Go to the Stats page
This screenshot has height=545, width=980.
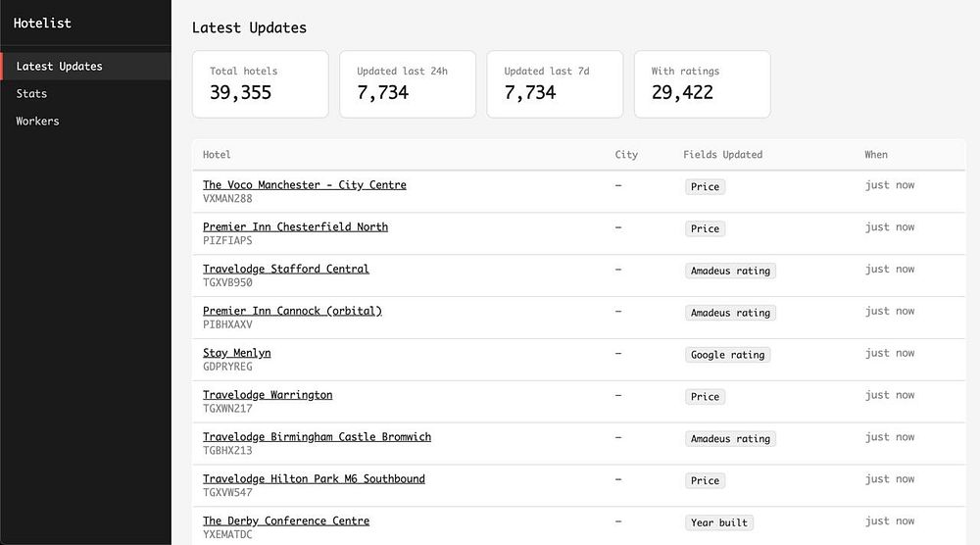click(32, 94)
